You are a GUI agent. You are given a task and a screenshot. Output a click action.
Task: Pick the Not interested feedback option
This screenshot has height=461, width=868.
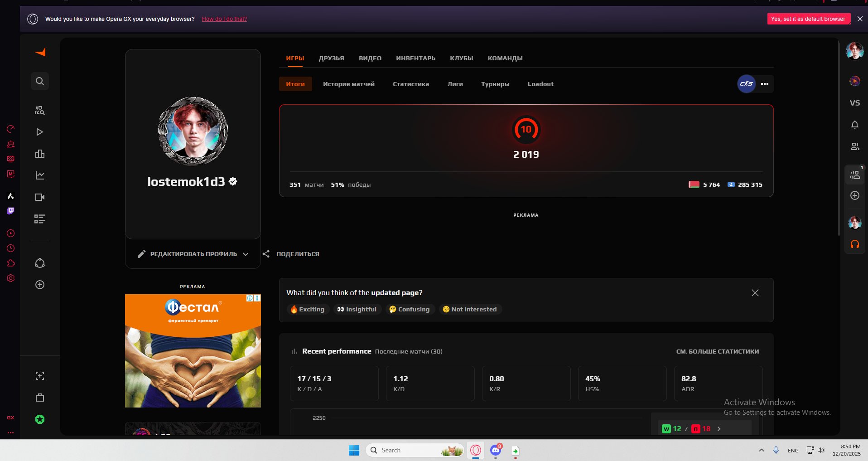(470, 309)
